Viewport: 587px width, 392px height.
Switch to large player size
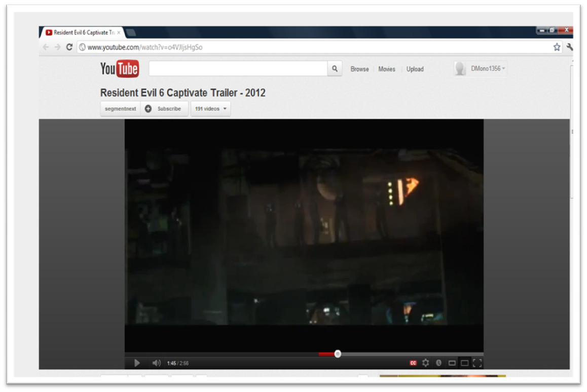464,363
